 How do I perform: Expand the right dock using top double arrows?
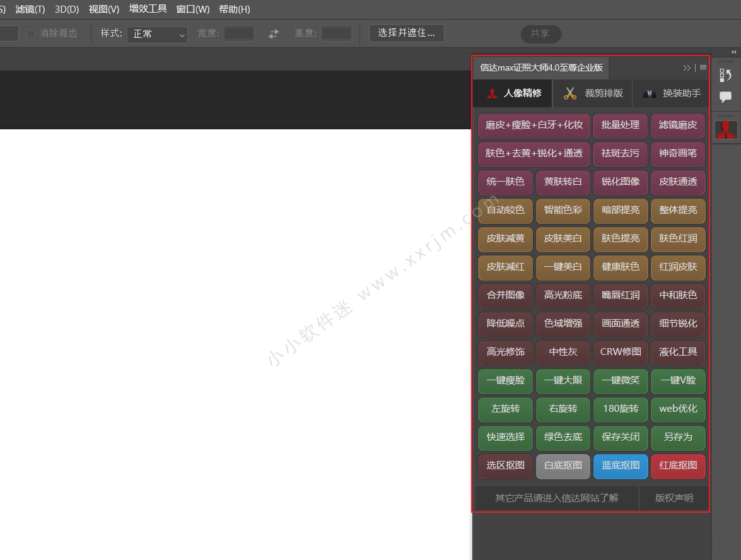click(x=733, y=52)
